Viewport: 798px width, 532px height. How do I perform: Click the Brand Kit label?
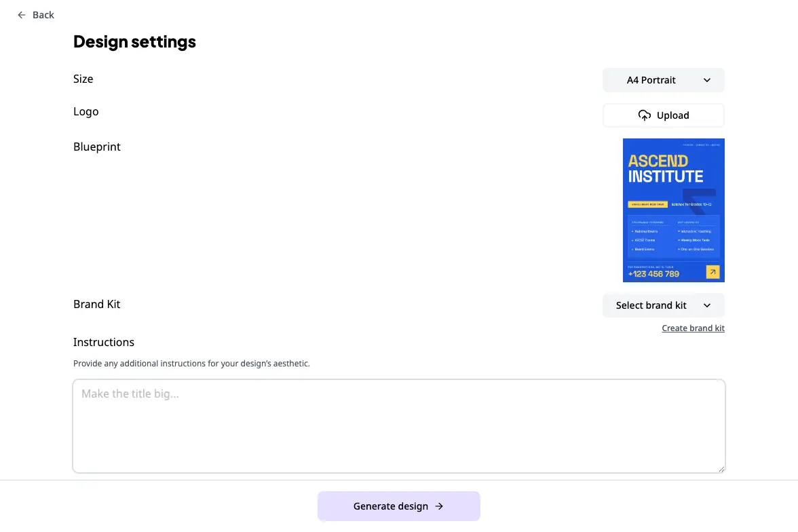[x=96, y=304]
